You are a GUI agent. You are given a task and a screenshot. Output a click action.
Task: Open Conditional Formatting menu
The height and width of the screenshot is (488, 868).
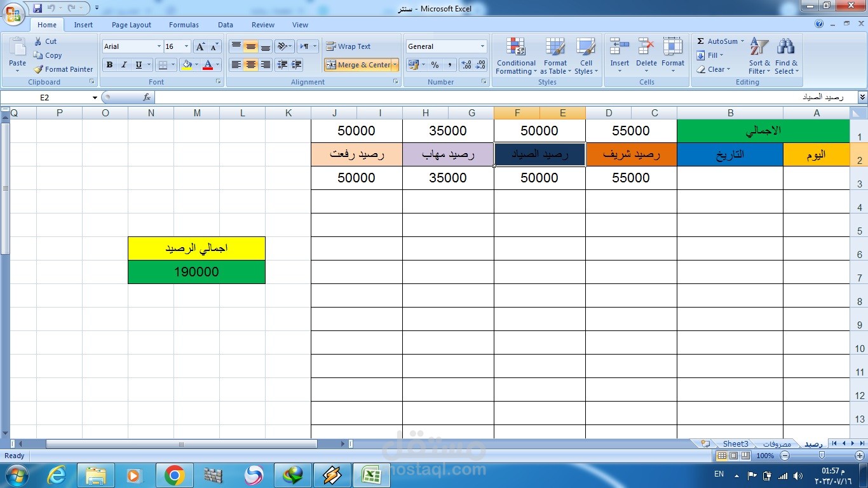click(x=516, y=56)
